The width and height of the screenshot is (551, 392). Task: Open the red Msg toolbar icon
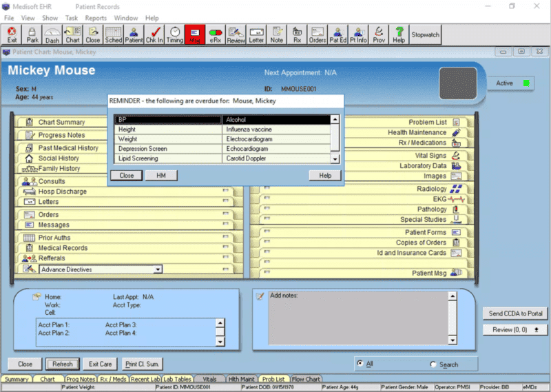coord(195,35)
